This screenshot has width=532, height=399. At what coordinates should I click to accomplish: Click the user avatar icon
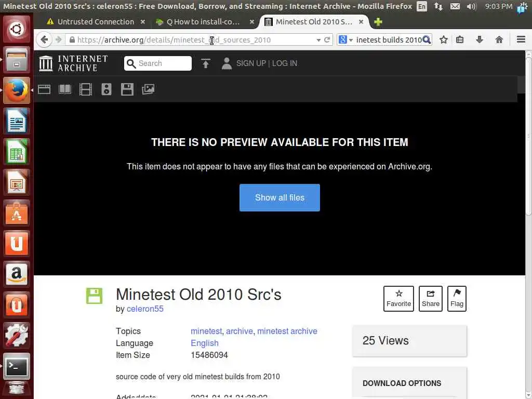tap(227, 63)
